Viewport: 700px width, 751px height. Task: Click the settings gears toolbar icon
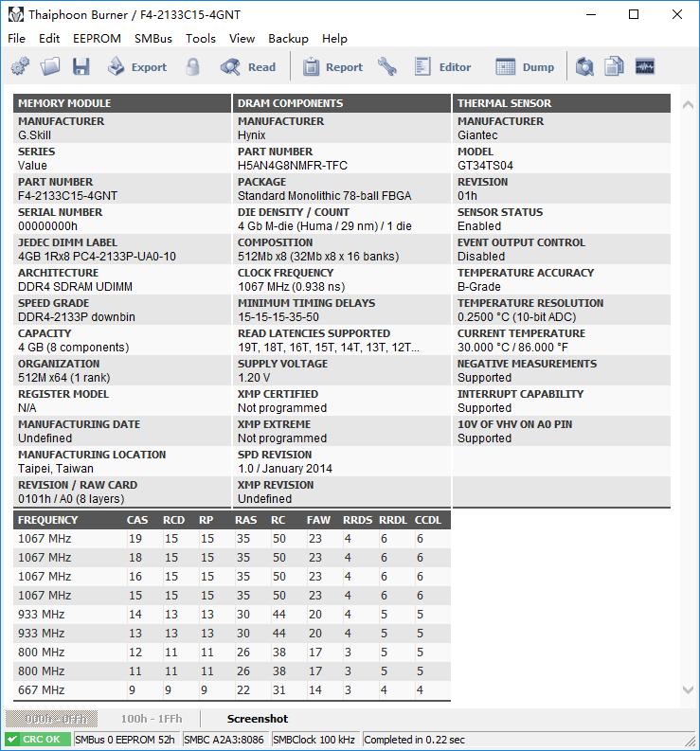click(20, 66)
